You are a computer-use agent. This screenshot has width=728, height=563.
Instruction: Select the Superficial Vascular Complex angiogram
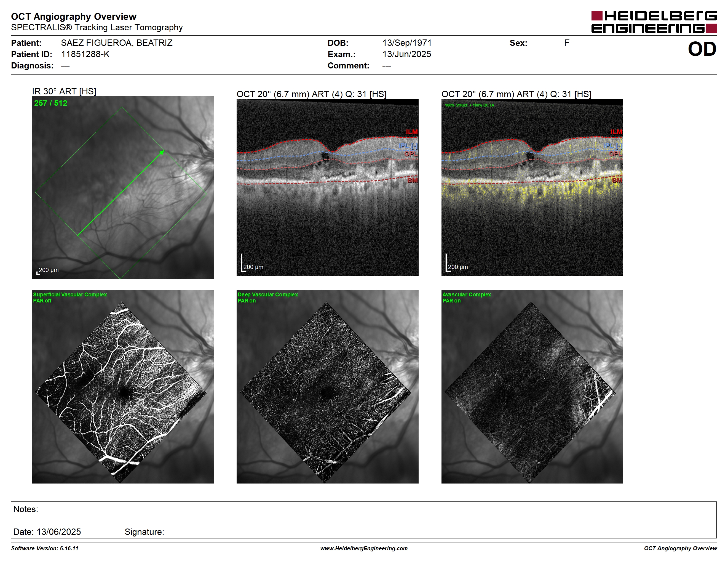coord(123,387)
